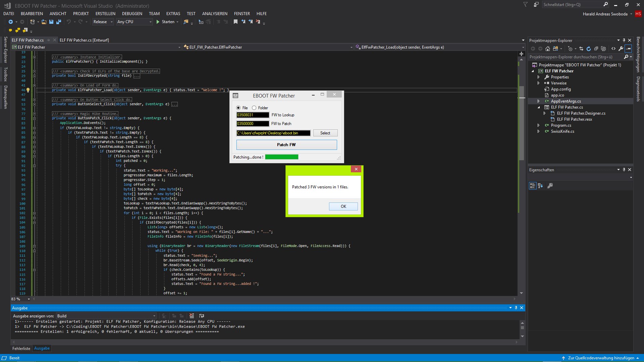Open the Any CPU platform dropdown
The width and height of the screenshot is (644, 362).
point(135,22)
